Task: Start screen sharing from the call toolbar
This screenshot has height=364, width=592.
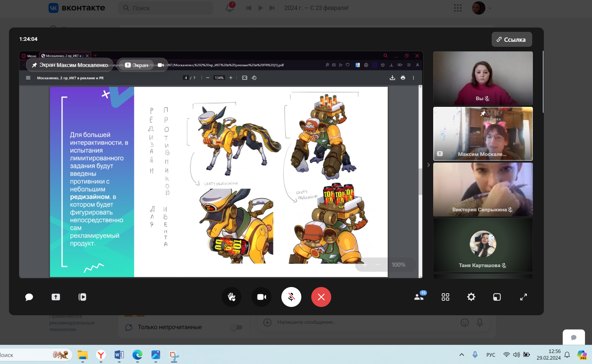Action: (x=56, y=297)
